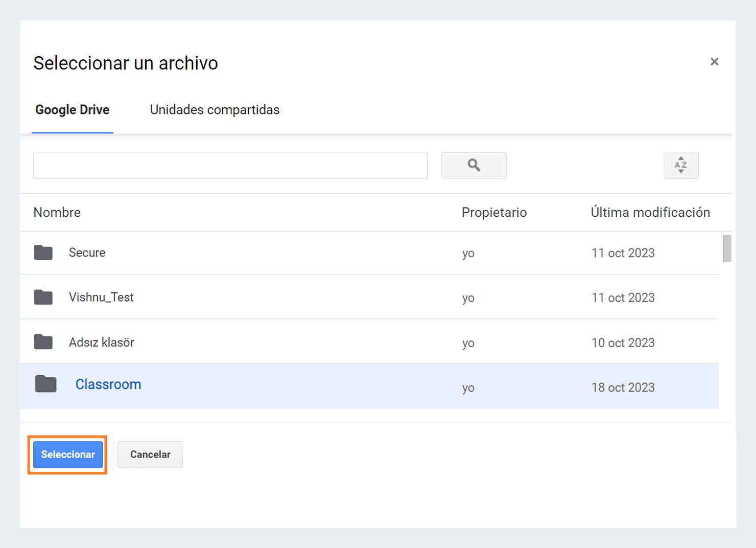Open the Classroom folder link

(x=108, y=384)
